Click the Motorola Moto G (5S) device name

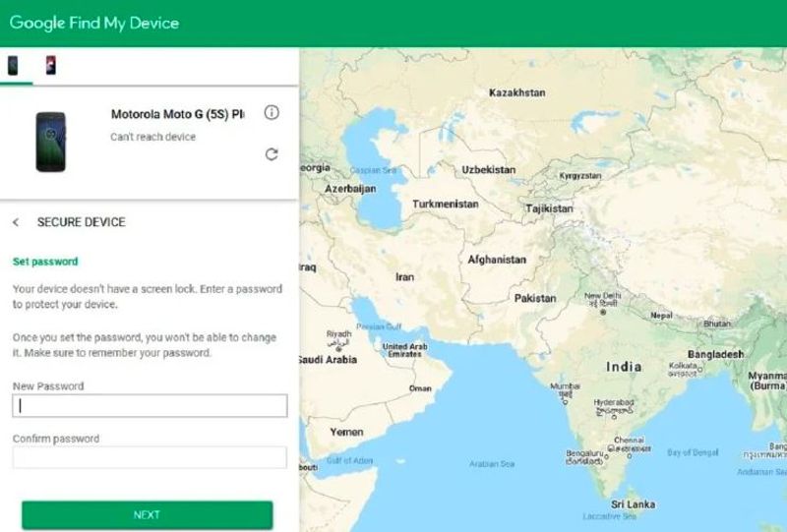click(x=178, y=114)
